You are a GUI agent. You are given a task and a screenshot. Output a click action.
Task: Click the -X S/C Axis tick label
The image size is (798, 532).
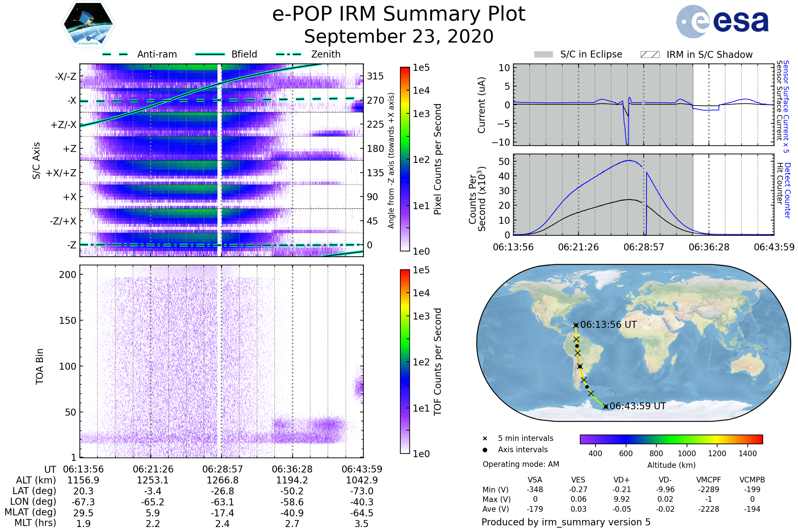tap(71, 100)
